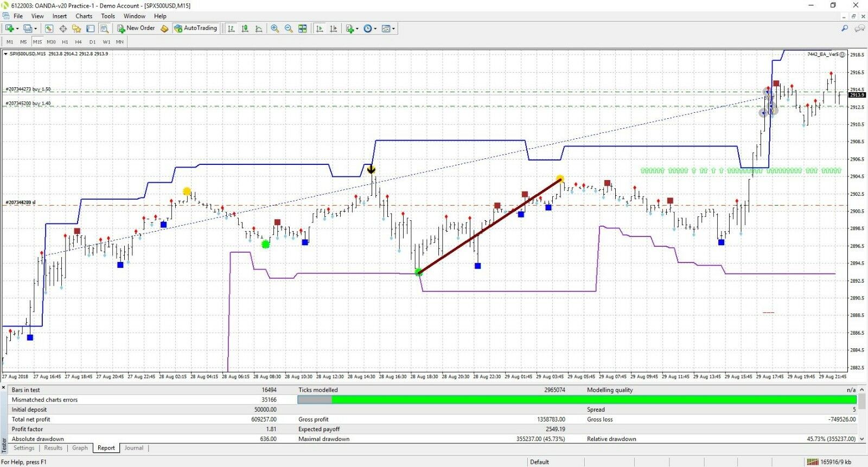
Task: Open the File menu
Action: click(x=18, y=16)
